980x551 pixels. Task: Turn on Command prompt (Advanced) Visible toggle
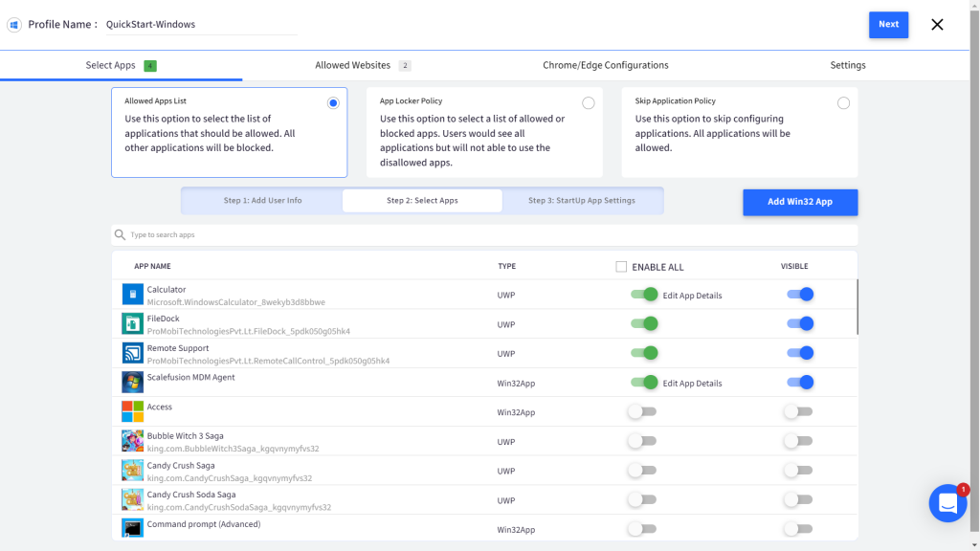click(799, 529)
